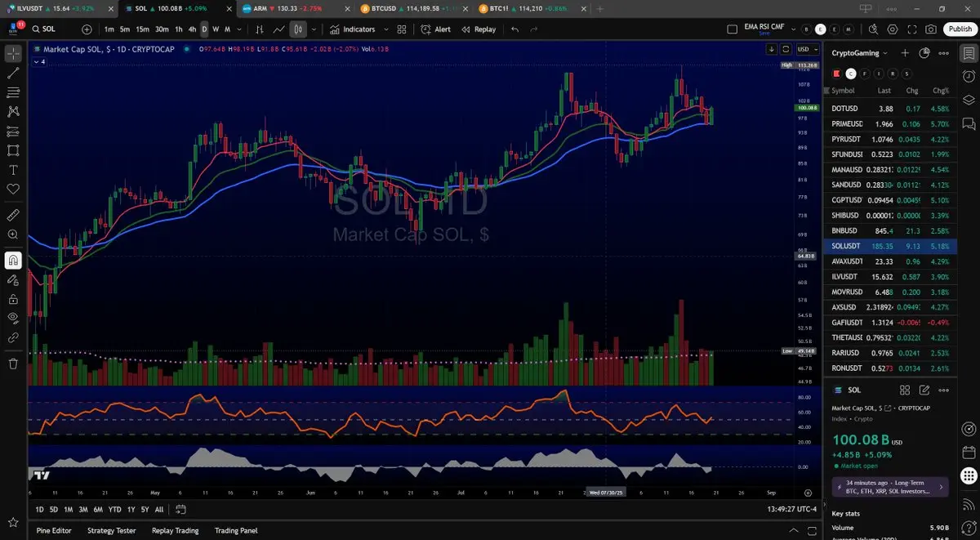Toggle the magnet snap mode

coord(13,261)
